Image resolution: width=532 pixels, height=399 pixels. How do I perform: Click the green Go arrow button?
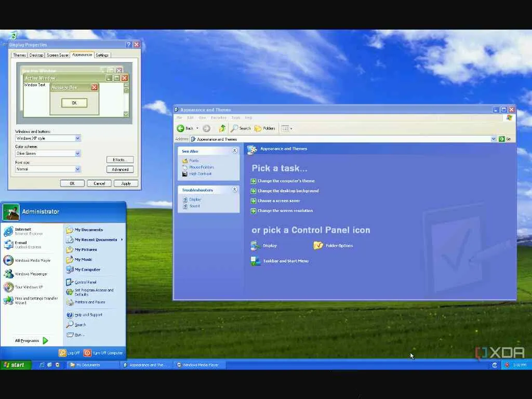pos(501,139)
